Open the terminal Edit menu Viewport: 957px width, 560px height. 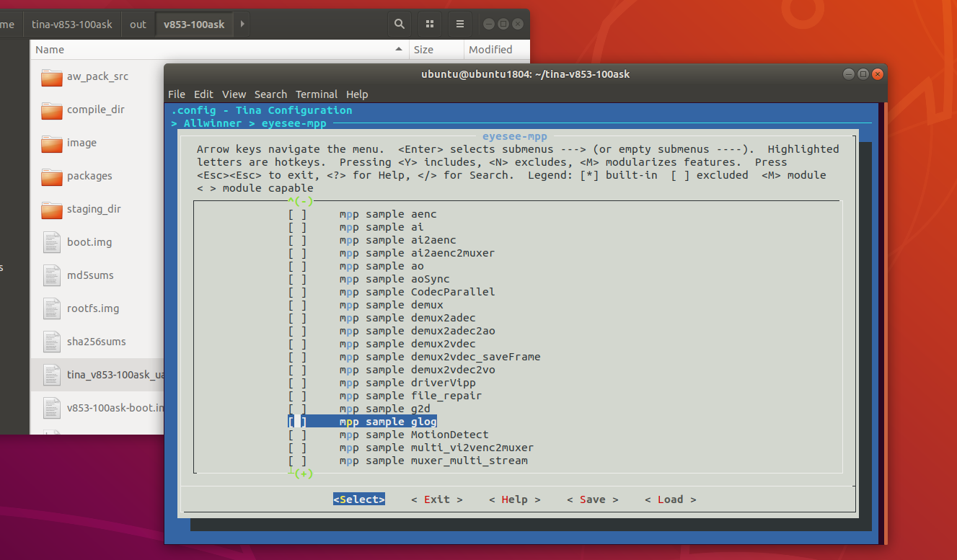point(204,94)
